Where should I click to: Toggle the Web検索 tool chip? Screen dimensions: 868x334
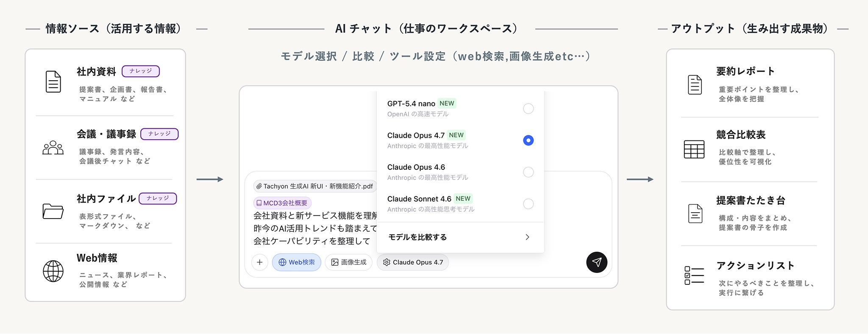[297, 262]
